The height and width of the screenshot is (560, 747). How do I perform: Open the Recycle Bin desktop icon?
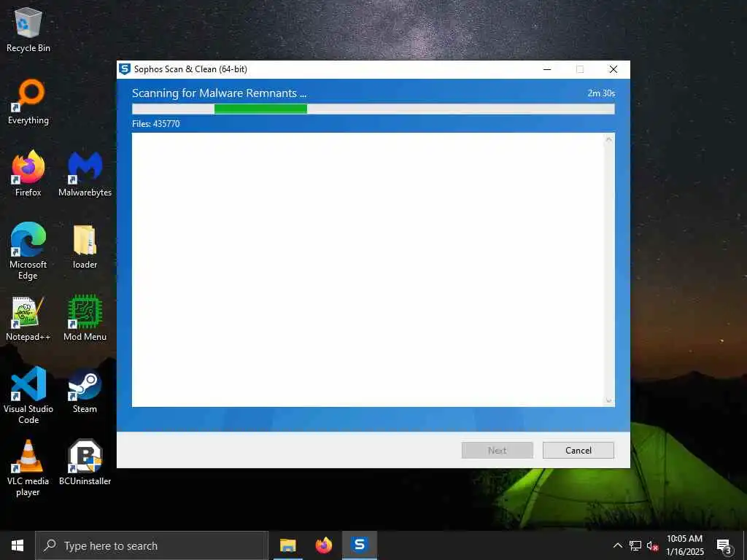tap(28, 30)
